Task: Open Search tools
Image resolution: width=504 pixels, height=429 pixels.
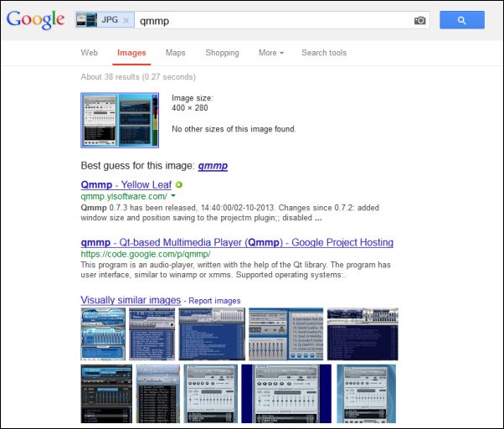Action: click(324, 53)
